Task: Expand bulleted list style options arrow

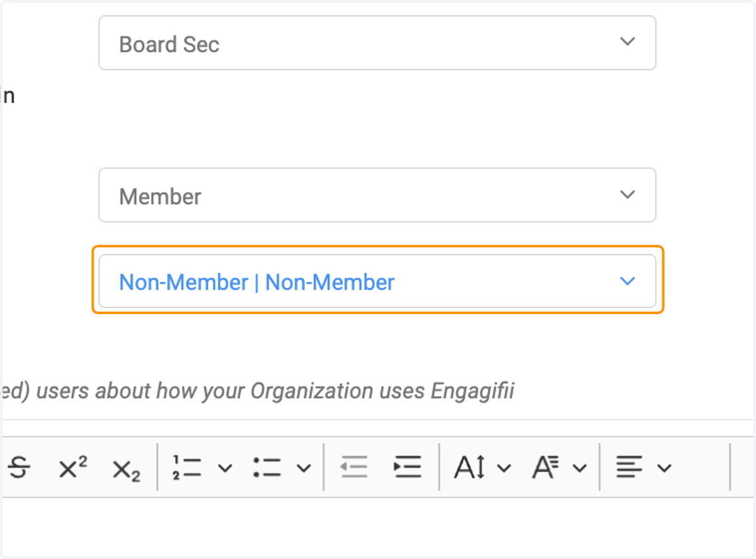Action: pos(304,468)
